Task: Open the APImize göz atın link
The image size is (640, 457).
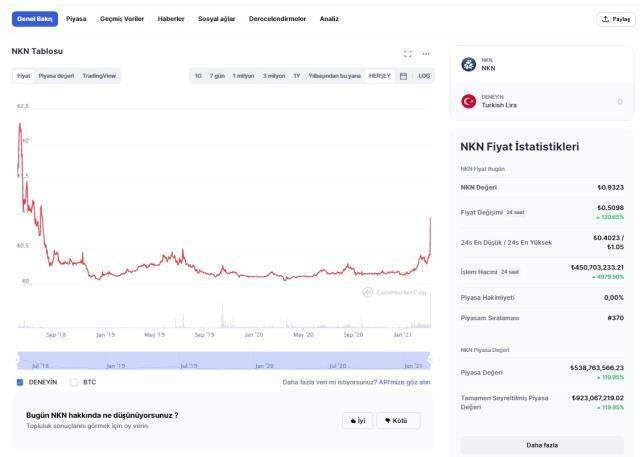Action: click(404, 382)
